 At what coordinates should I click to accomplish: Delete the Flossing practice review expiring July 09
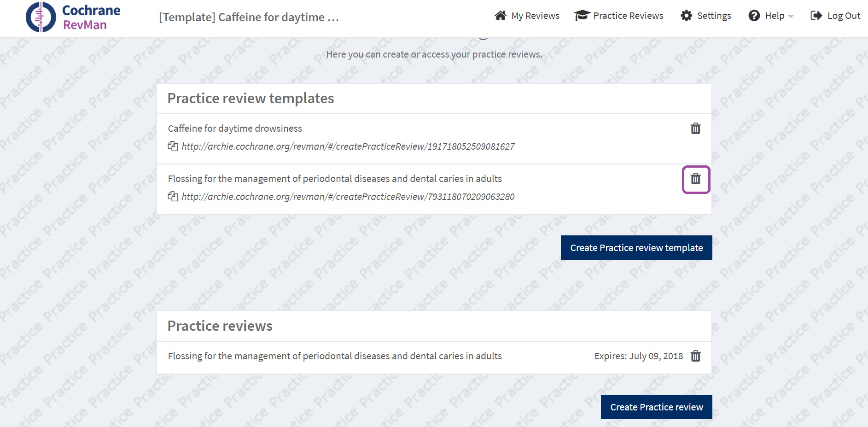point(695,356)
